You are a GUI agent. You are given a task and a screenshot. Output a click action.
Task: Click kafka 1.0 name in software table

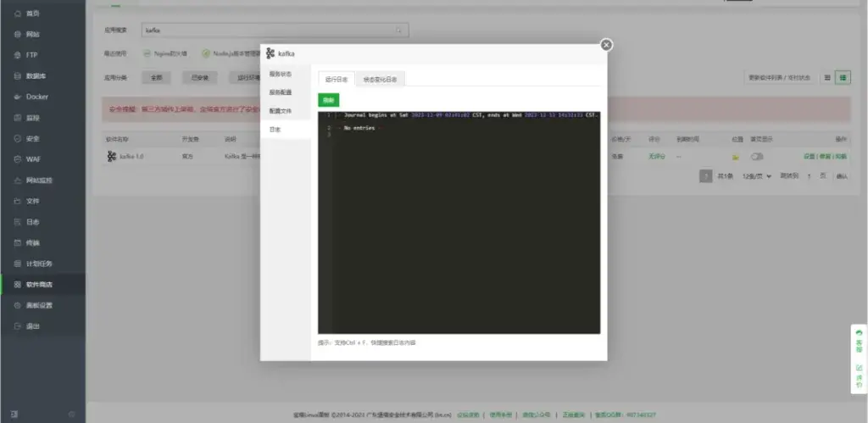tap(131, 157)
